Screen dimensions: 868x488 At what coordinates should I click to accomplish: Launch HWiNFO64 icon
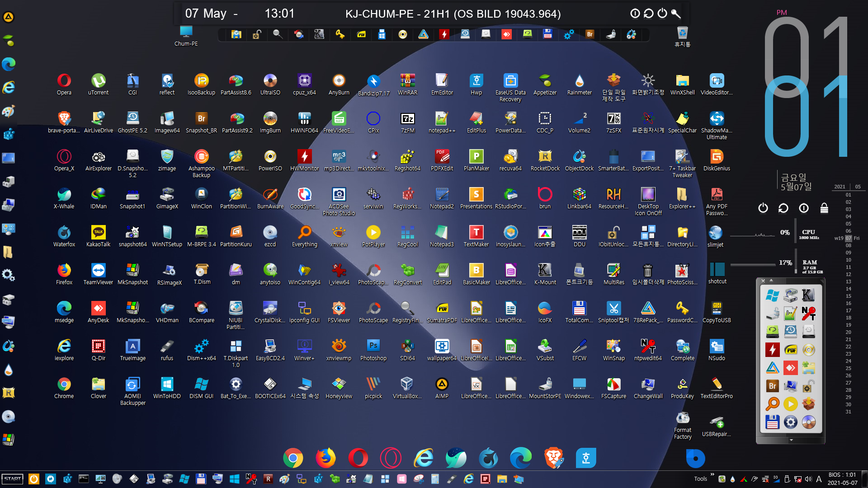click(x=304, y=122)
